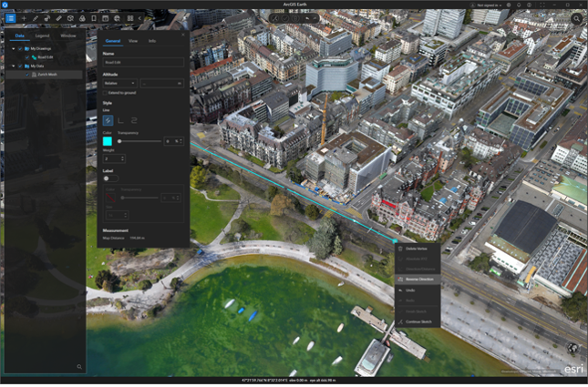Switch to the Info tab
The height and width of the screenshot is (387, 588).
point(151,41)
